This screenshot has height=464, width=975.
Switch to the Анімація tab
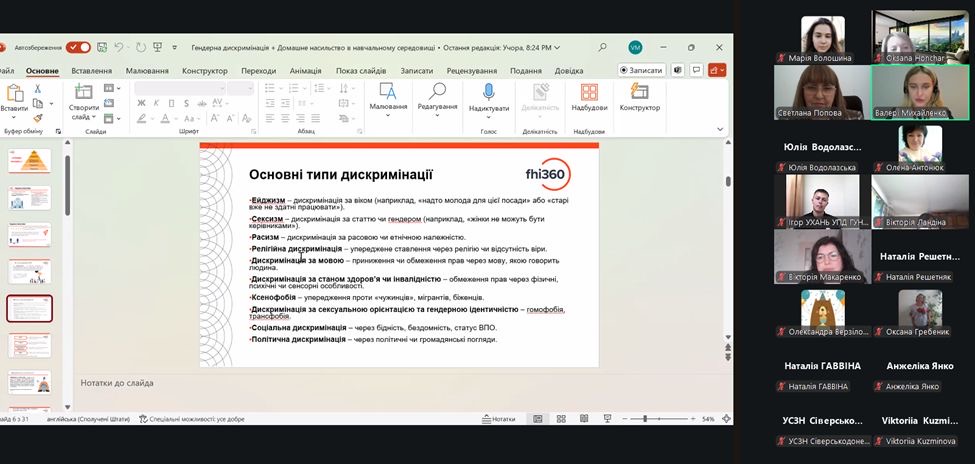(305, 71)
